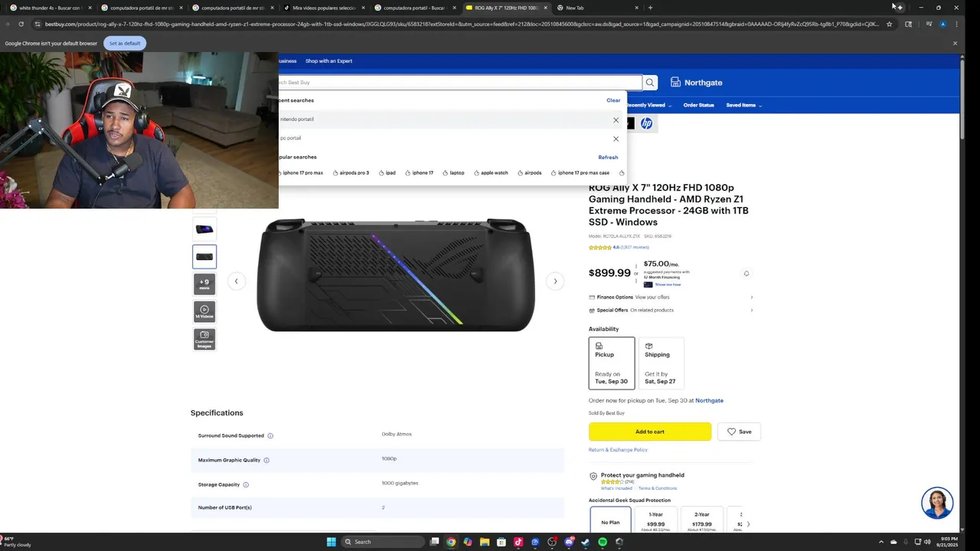
Task: Select the Shipping availability option
Action: click(x=661, y=363)
